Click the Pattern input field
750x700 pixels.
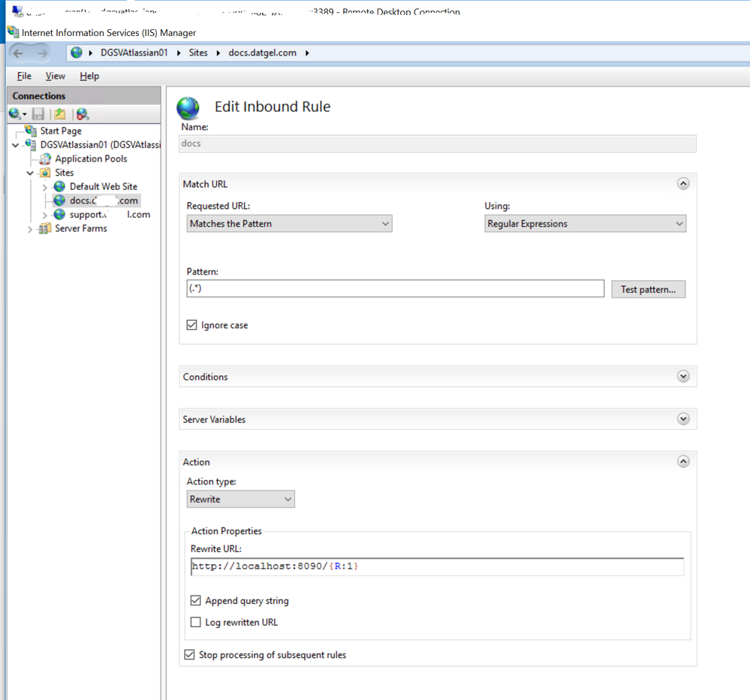tap(395, 288)
